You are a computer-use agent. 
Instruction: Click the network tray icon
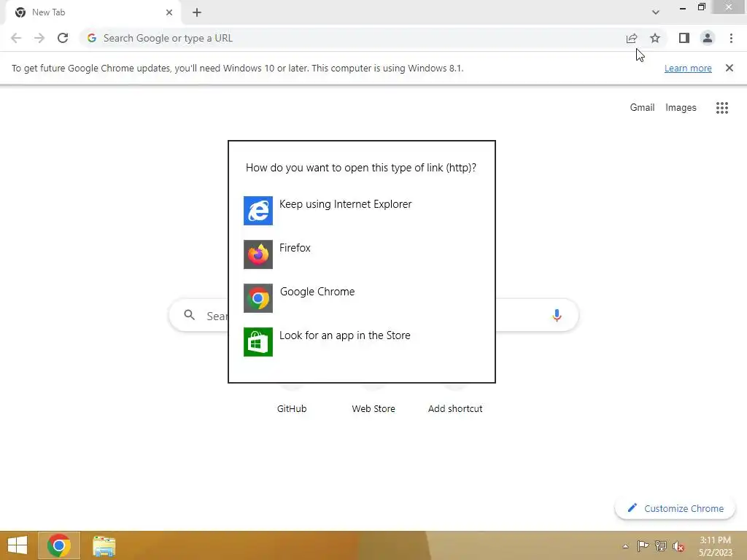tap(661, 546)
